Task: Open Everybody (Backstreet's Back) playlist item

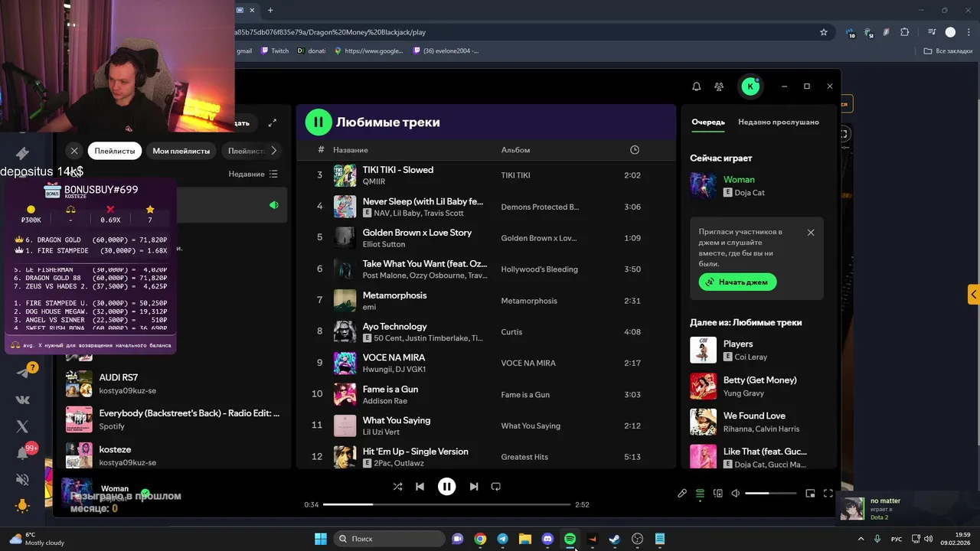Action: point(174,419)
